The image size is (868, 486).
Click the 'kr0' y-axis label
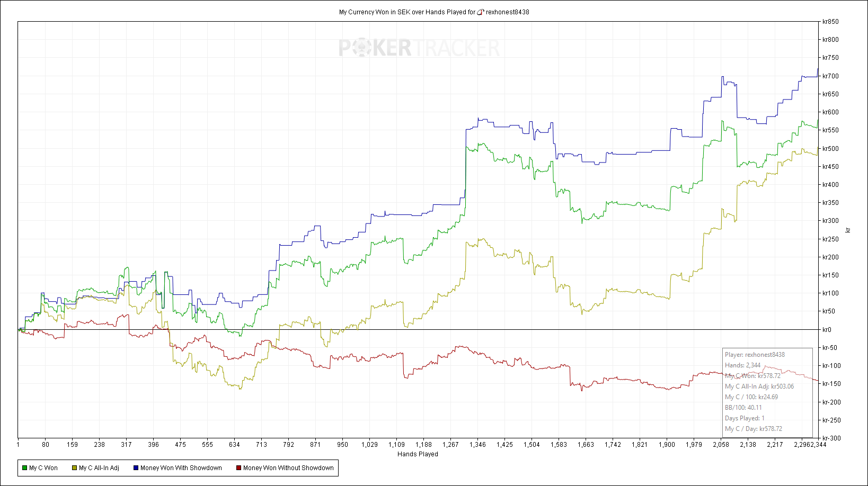(827, 330)
